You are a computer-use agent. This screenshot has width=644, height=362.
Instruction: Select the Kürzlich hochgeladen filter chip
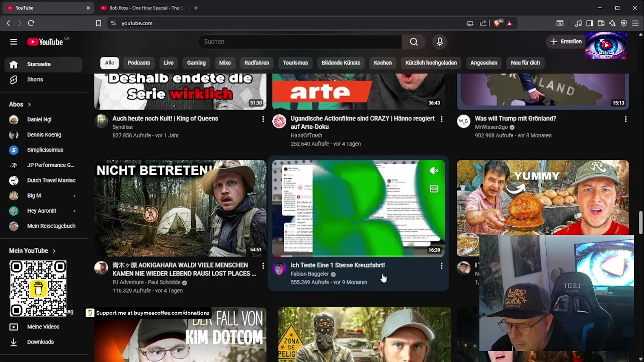click(x=431, y=63)
